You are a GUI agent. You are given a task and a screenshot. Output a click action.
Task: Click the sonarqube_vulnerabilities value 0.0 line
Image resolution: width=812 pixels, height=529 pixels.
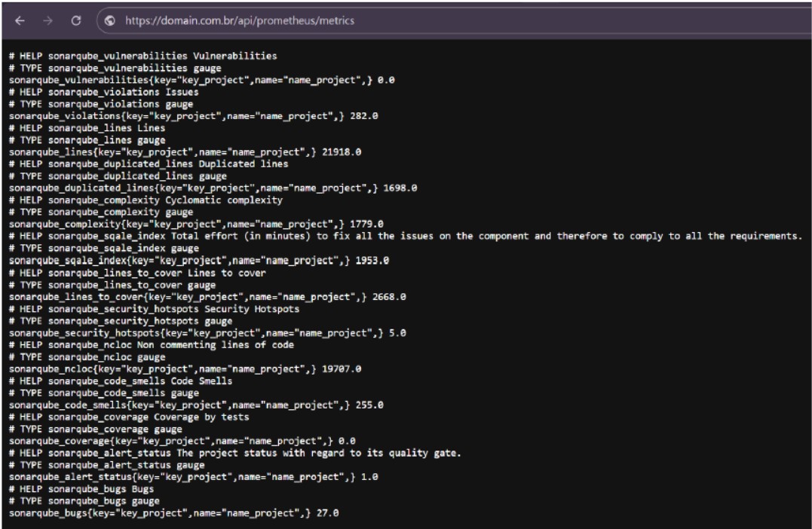[x=201, y=80]
